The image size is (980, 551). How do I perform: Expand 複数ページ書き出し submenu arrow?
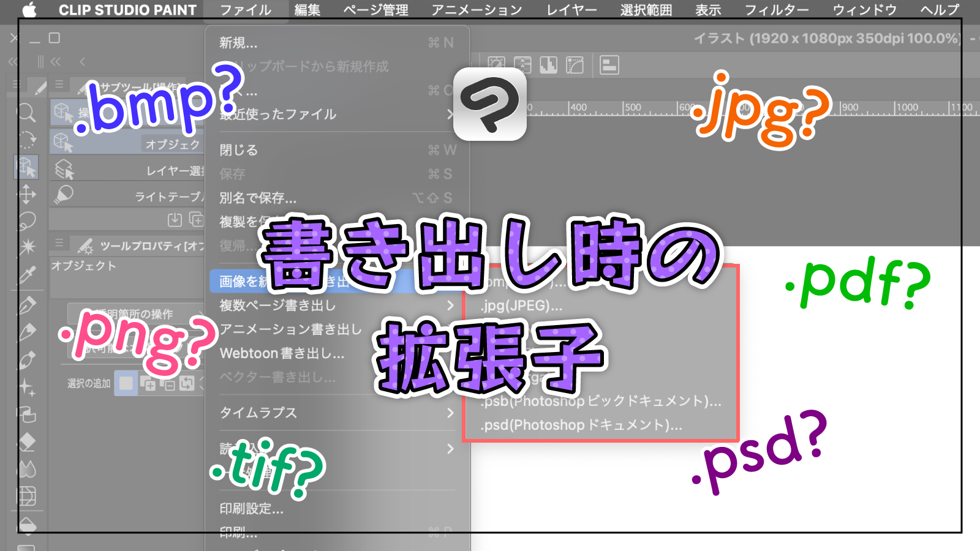pos(450,305)
